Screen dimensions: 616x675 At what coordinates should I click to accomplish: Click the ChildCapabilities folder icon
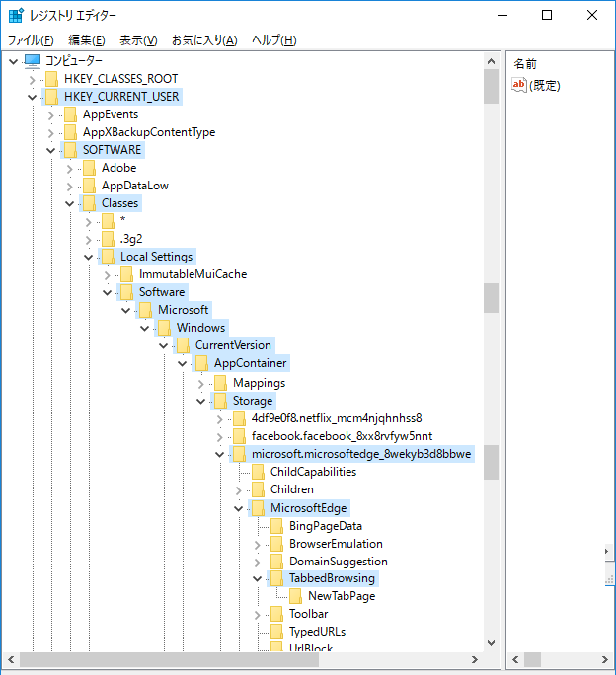(258, 472)
